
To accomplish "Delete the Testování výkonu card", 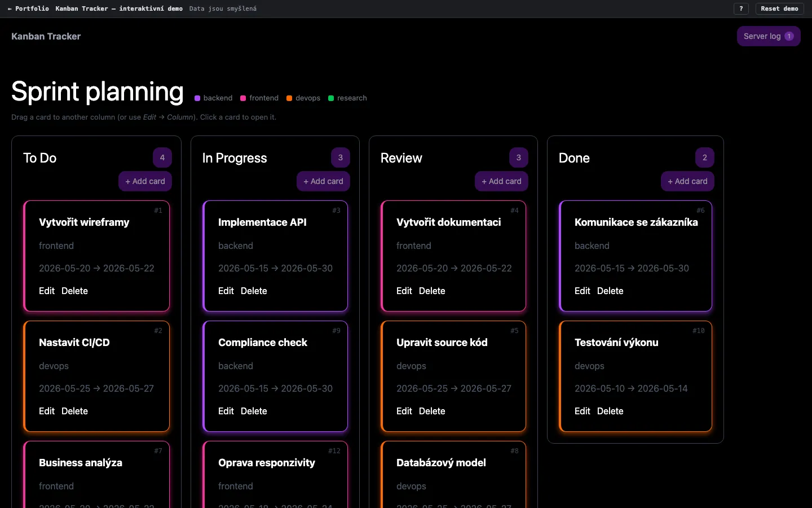I will pyautogui.click(x=610, y=411).
